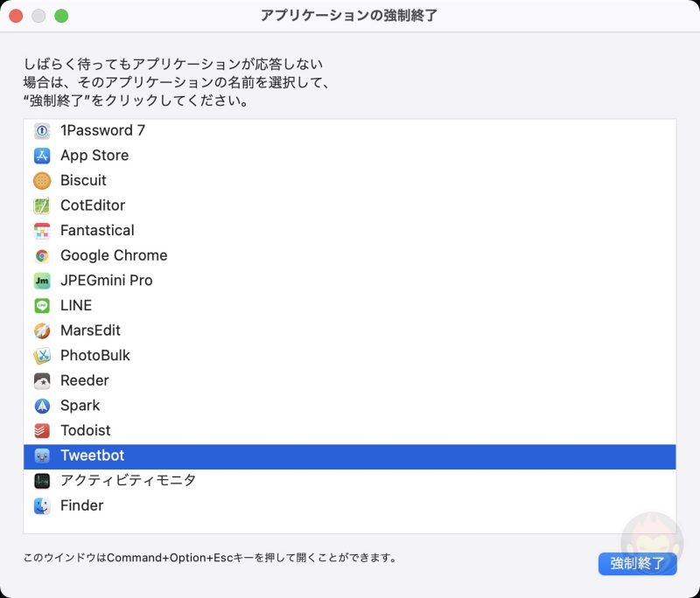Click the Google Chrome icon

click(42, 256)
